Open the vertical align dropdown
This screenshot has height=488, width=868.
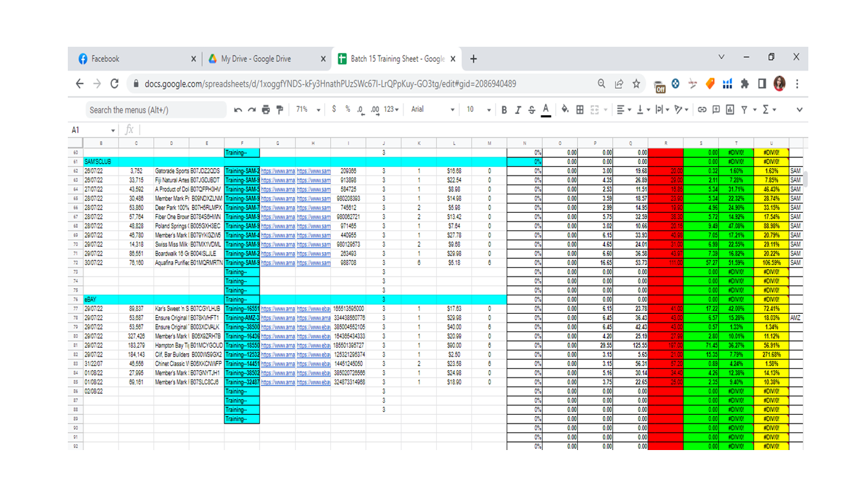pos(642,110)
